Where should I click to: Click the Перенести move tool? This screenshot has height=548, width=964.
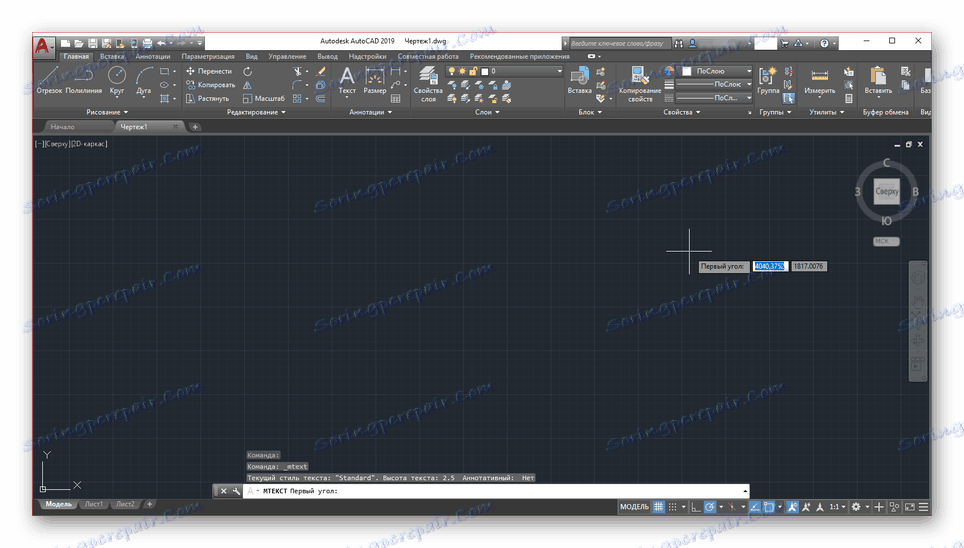(x=209, y=71)
